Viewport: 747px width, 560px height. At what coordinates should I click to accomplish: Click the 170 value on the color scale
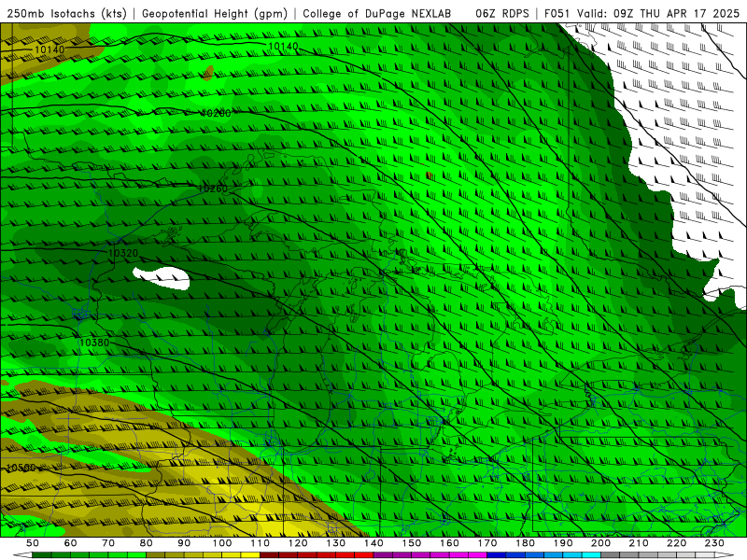click(486, 543)
